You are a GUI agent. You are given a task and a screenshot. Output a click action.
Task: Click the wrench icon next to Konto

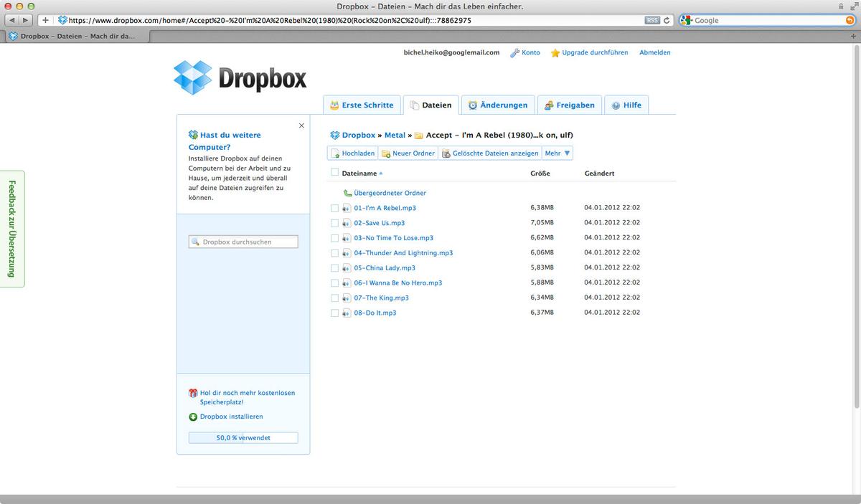click(x=514, y=53)
